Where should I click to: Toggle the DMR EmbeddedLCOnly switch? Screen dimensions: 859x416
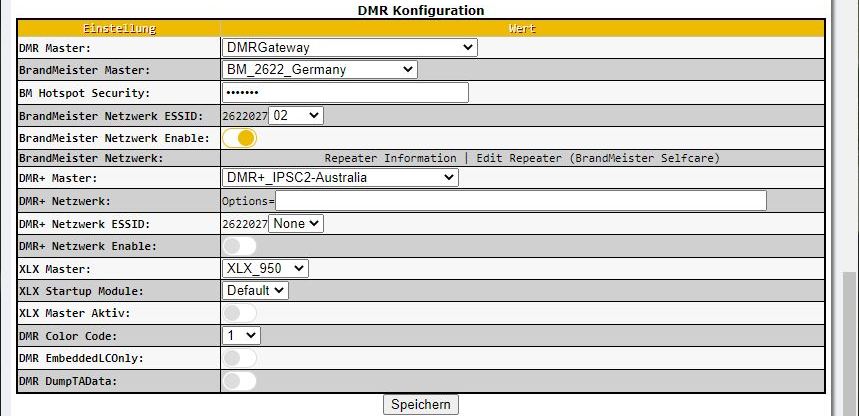click(239, 358)
